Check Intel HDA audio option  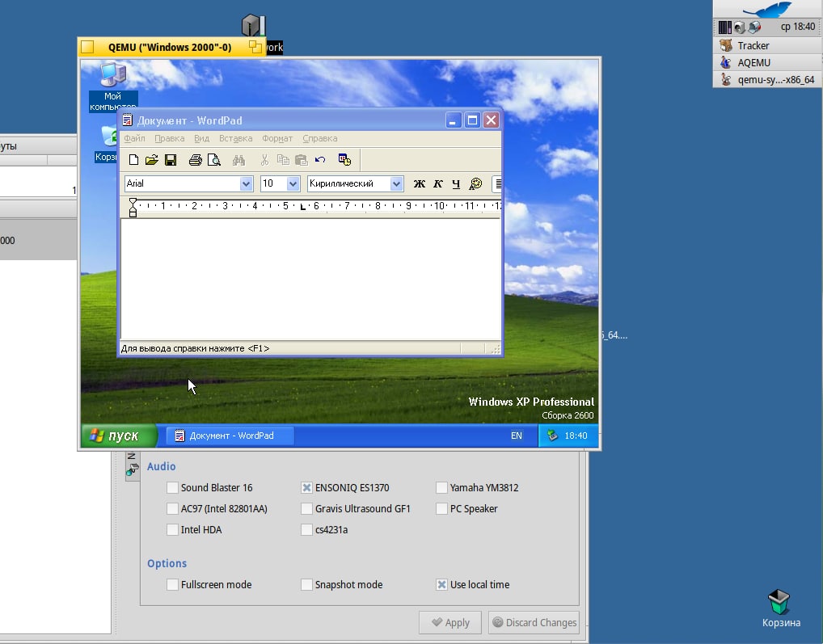coord(172,530)
